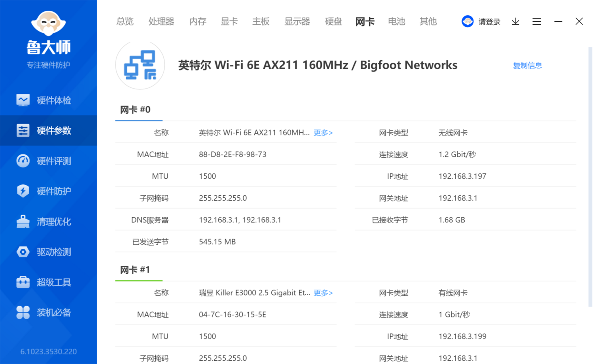Close the 鲁大师 window
This screenshot has height=364, width=594.
coord(579,21)
